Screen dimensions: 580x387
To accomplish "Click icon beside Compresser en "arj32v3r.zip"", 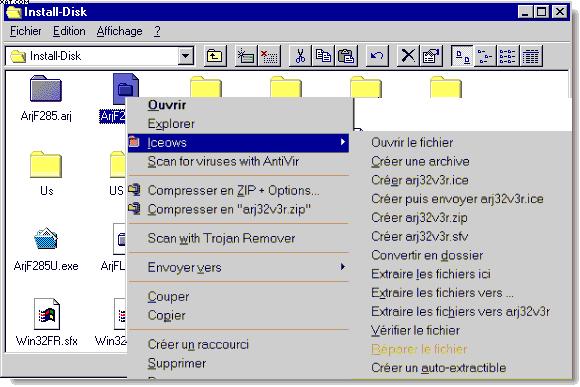I will pos(134,208).
